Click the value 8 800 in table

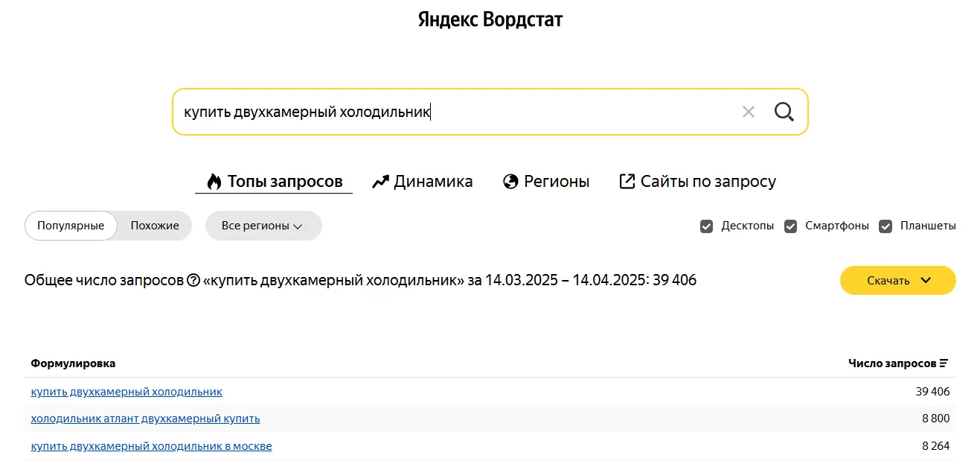pos(935,419)
